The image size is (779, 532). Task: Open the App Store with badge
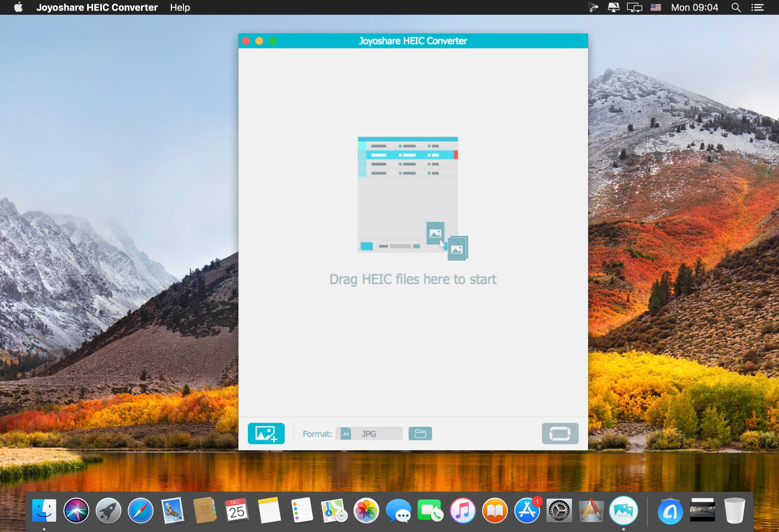[527, 511]
